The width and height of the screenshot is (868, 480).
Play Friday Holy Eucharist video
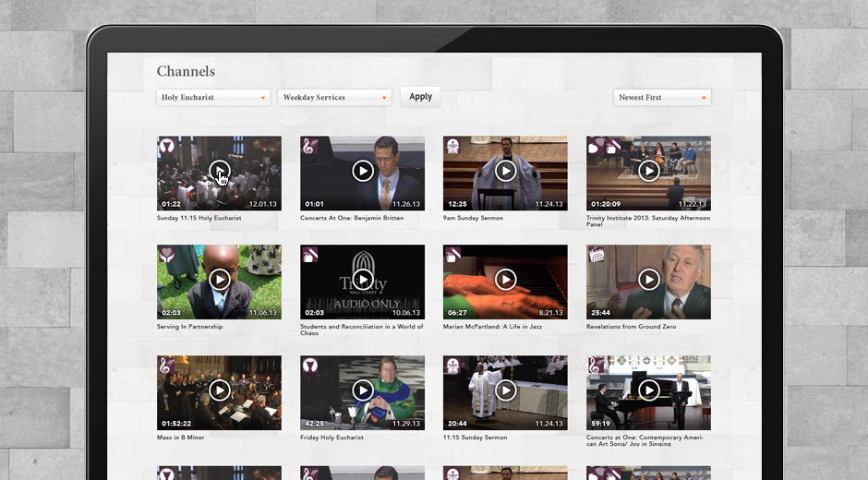(x=363, y=390)
